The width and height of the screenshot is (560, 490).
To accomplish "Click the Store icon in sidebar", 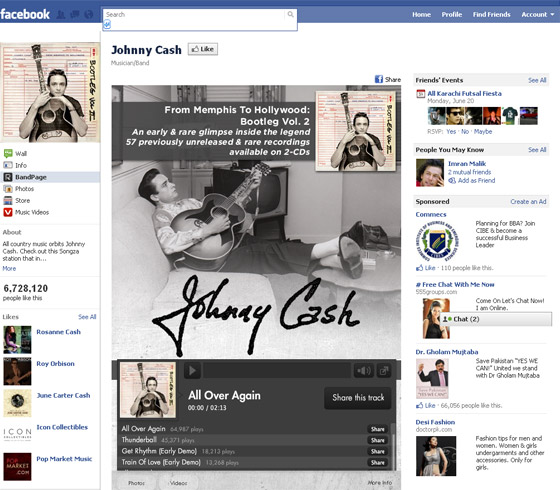I will 8,200.
